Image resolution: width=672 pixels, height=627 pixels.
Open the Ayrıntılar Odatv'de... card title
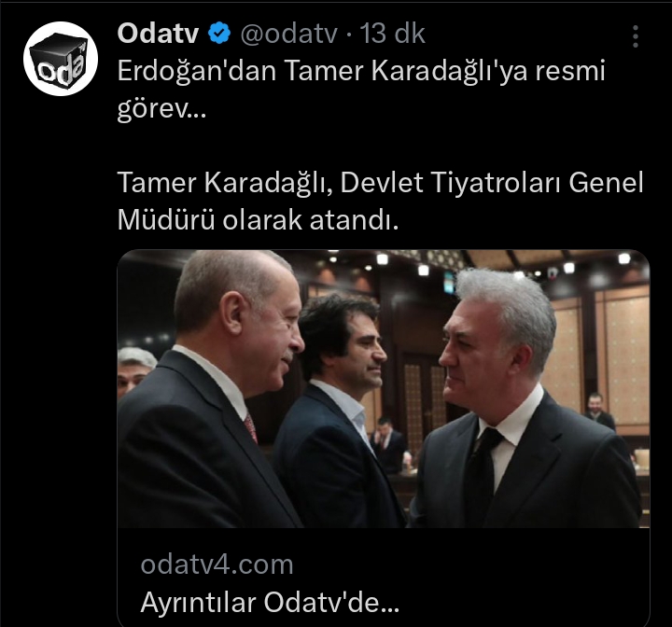coord(270,603)
